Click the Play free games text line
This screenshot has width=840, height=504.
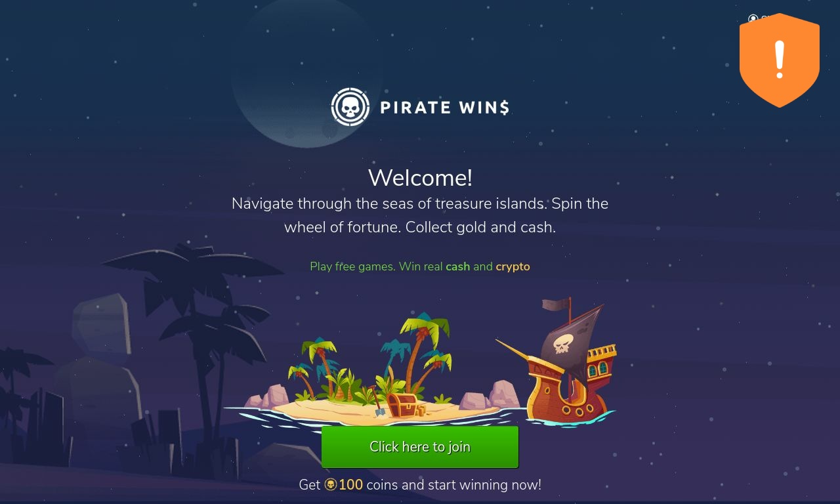pyautogui.click(x=420, y=266)
